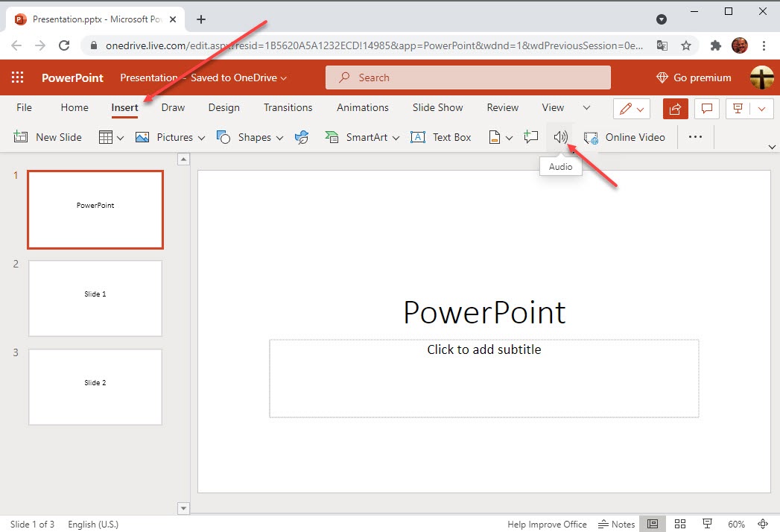The image size is (780, 532).
Task: Show more ribbon options ellipsis
Action: (x=695, y=137)
